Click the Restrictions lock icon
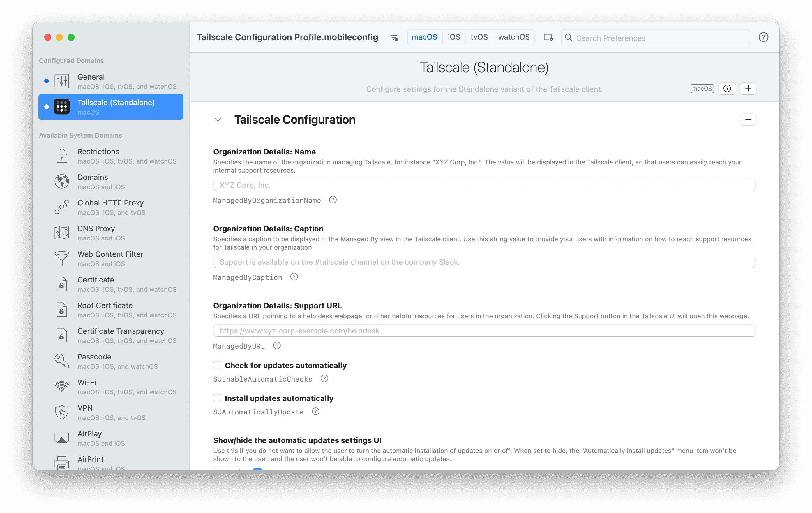This screenshot has height=513, width=812. click(x=62, y=156)
